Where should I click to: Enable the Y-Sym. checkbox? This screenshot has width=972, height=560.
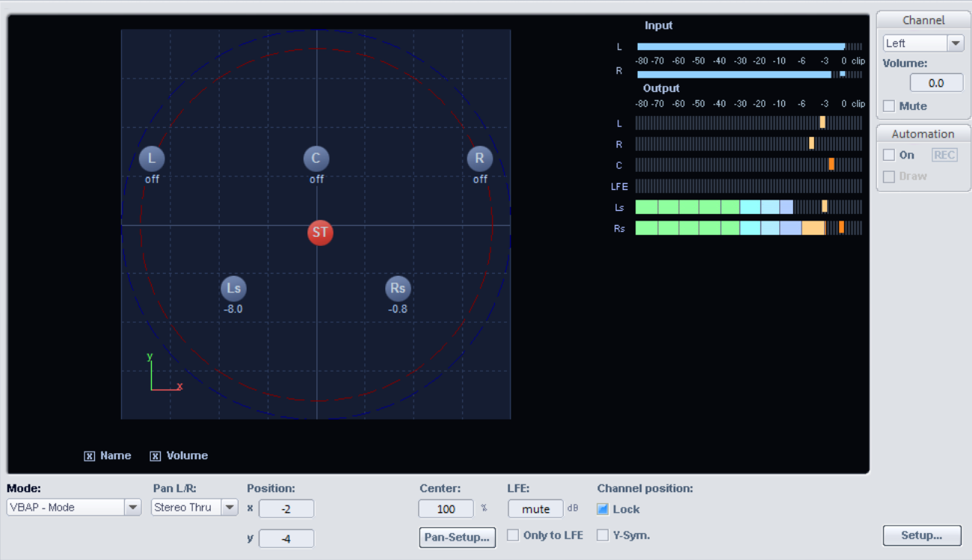[603, 535]
